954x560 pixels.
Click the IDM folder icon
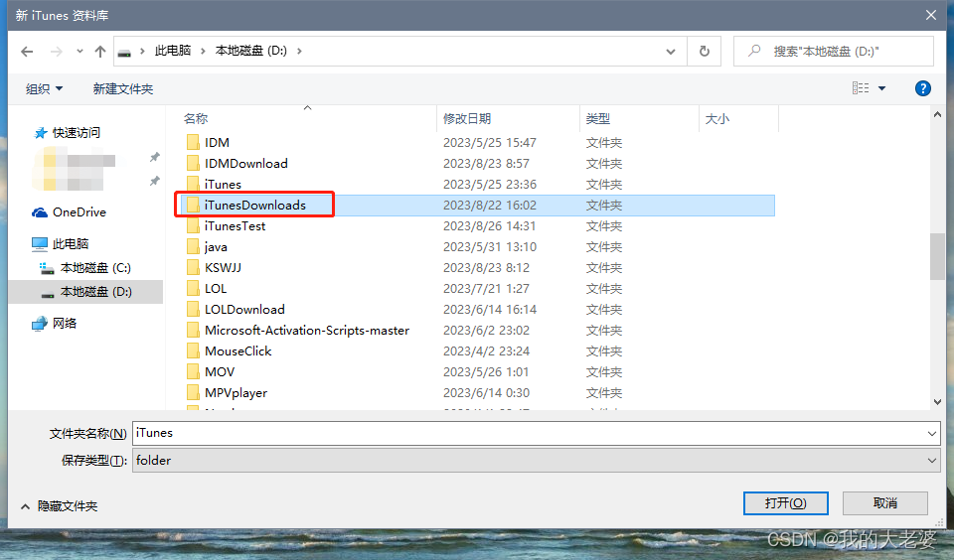coord(193,142)
